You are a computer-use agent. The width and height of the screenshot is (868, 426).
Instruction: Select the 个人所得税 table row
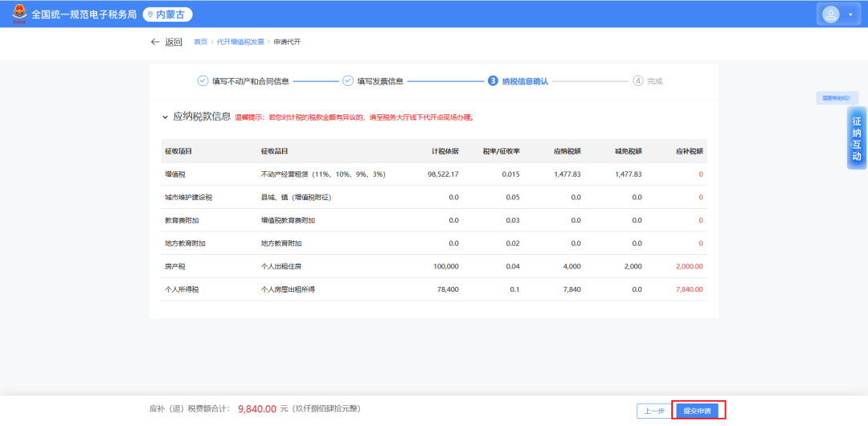[434, 289]
